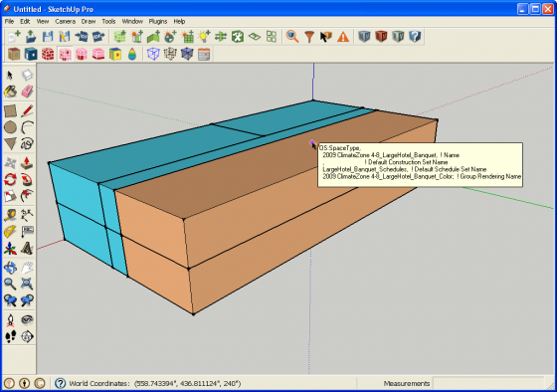Save the model via the floppy disk icon
This screenshot has height=392, width=557.
pyautogui.click(x=48, y=37)
